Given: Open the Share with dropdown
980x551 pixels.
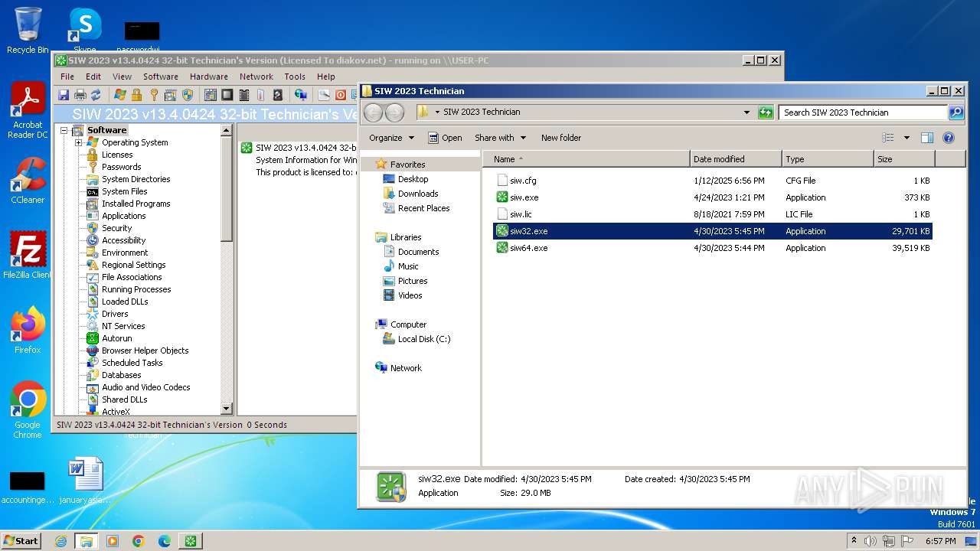Looking at the screenshot, I should [501, 138].
